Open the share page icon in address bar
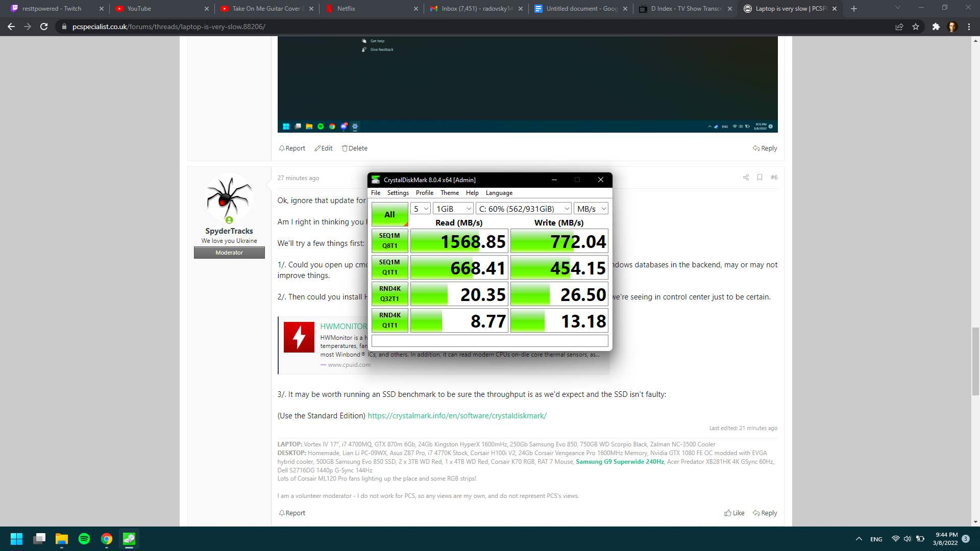980x551 pixels. pos(899,27)
